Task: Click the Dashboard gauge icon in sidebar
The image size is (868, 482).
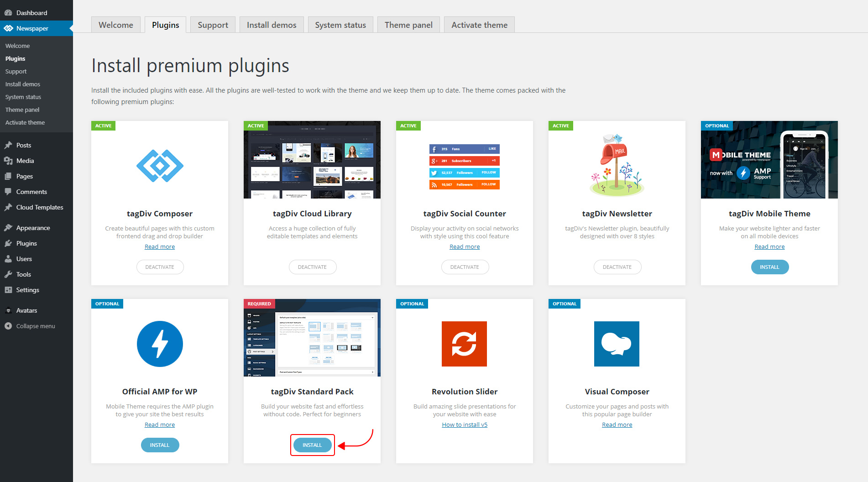Action: [8, 13]
